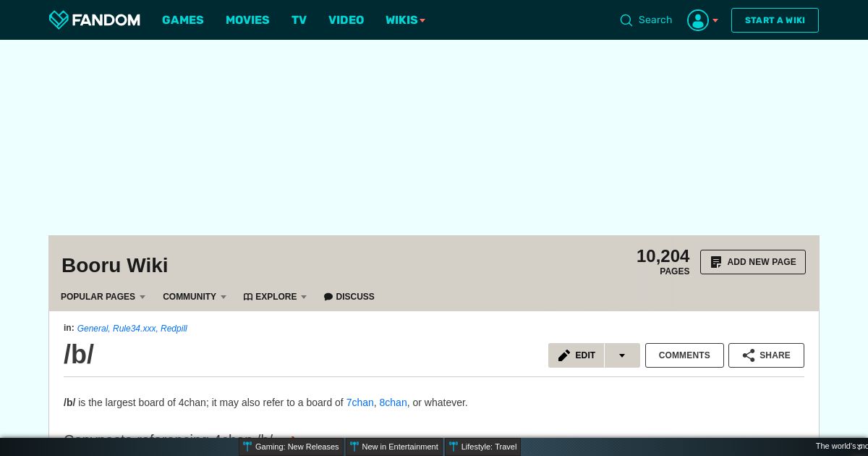The width and height of the screenshot is (868, 456).
Task: Expand the Community menu
Action: [195, 297]
